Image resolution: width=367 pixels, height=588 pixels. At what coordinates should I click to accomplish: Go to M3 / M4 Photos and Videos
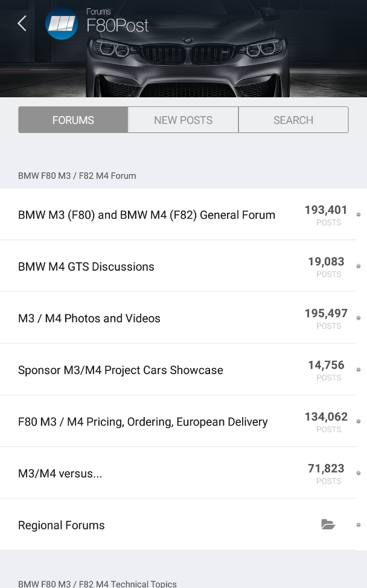pos(89,318)
